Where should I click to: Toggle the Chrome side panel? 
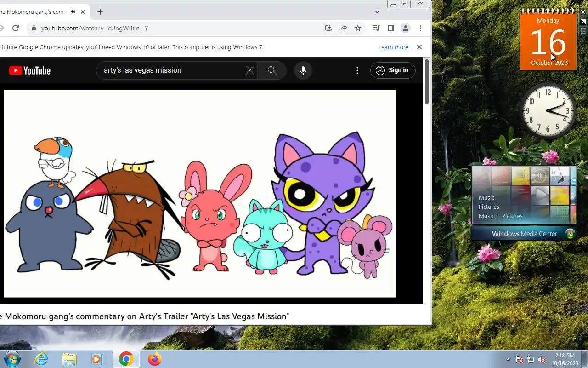point(391,28)
